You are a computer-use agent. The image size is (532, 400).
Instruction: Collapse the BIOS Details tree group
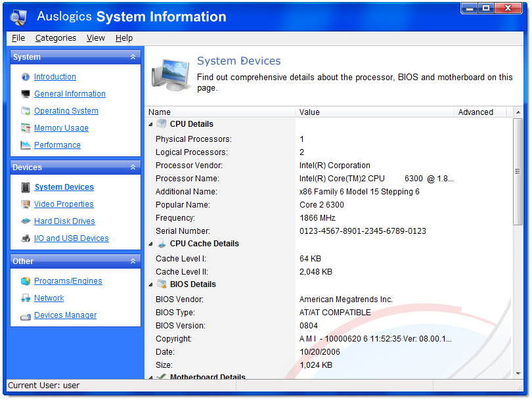tap(150, 284)
